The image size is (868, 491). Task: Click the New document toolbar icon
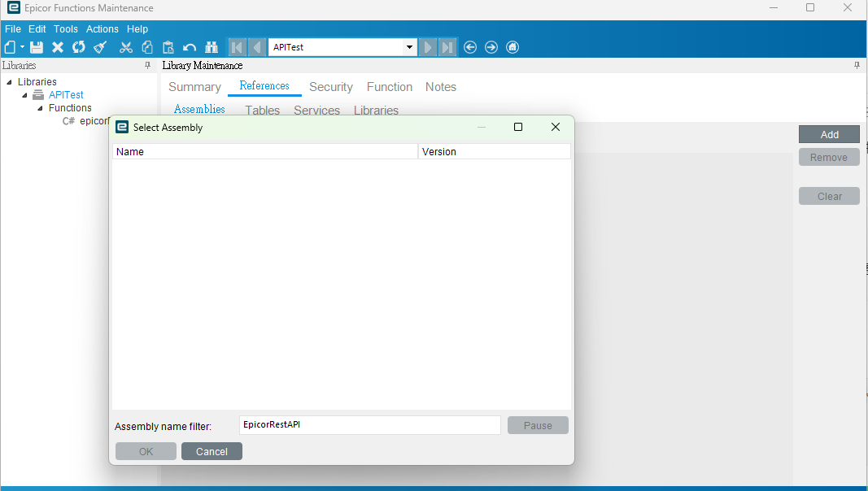tap(10, 47)
